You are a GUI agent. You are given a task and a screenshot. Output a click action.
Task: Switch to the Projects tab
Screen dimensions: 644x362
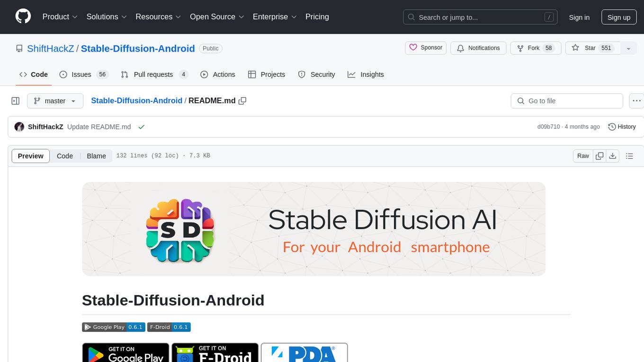(267, 74)
